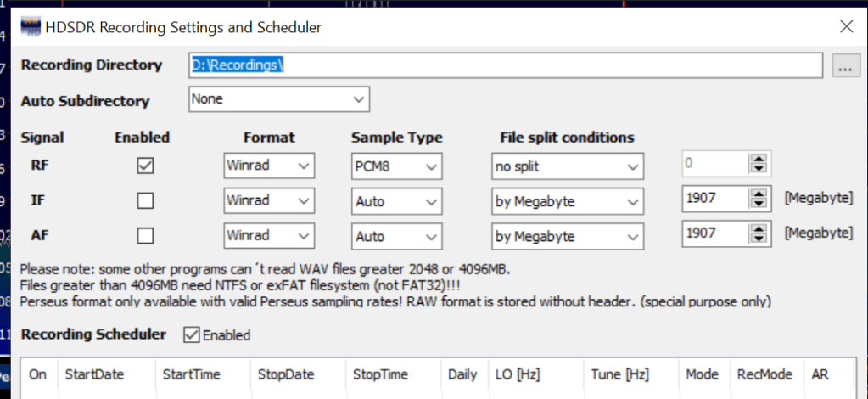Click the Daily column header
868x399 pixels.
[x=463, y=374]
